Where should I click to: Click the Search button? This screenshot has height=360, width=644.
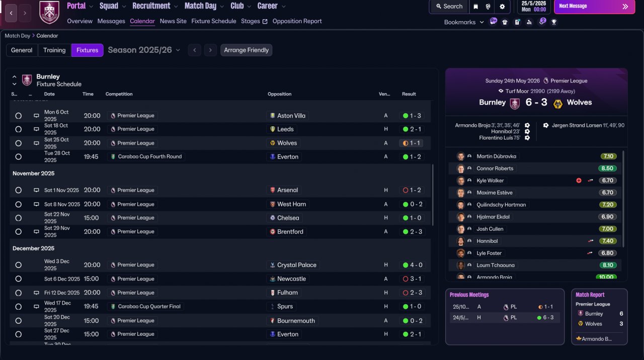click(x=449, y=7)
